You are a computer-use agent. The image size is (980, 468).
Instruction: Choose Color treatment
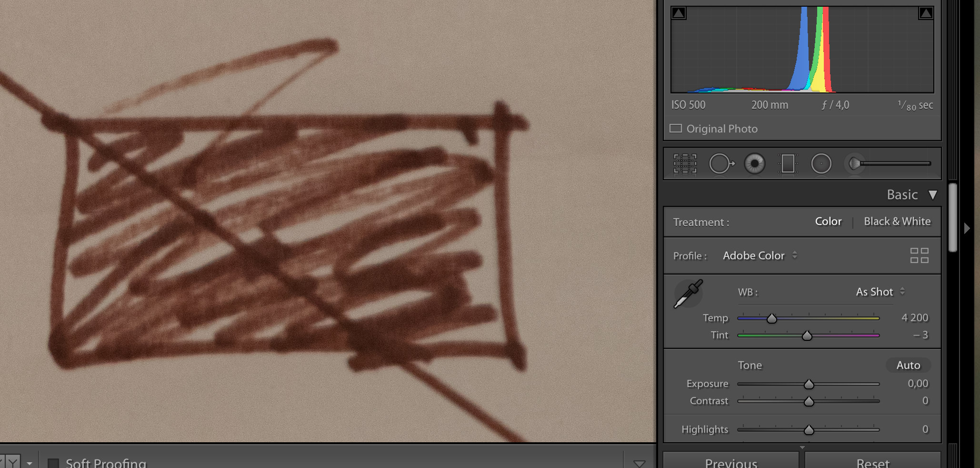828,221
